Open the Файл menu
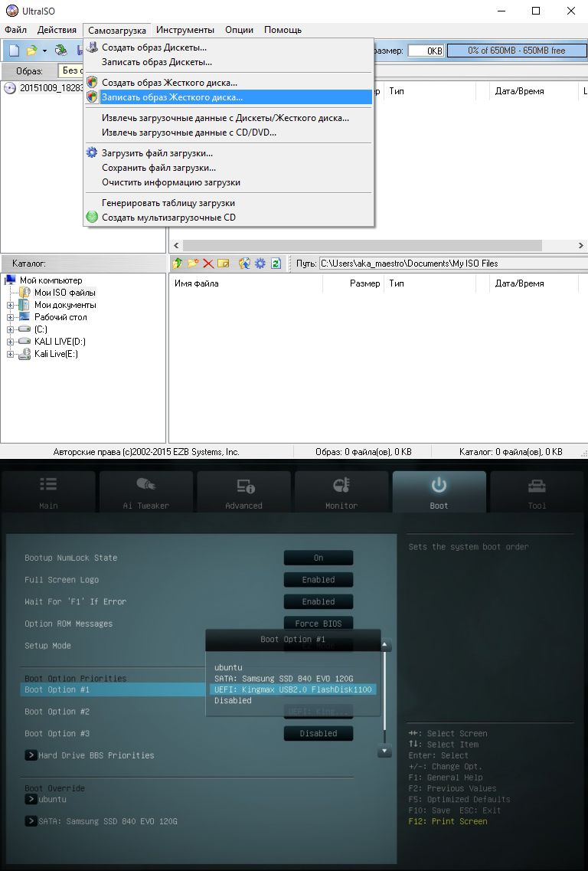 pos(15,30)
